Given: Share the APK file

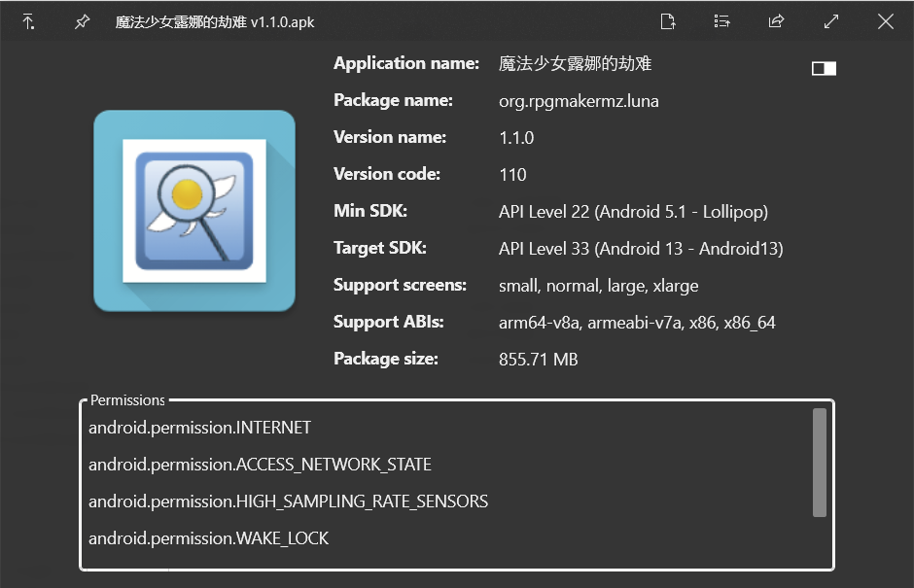Looking at the screenshot, I should pyautogui.click(x=776, y=21).
